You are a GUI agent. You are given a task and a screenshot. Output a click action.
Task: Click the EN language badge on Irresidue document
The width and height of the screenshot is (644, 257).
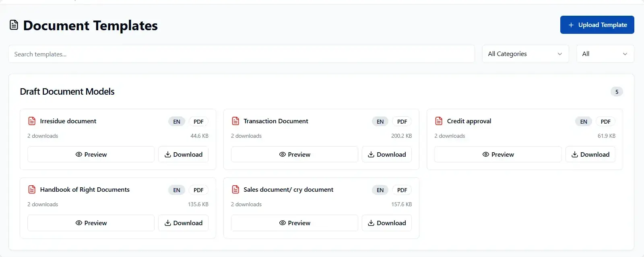pos(177,122)
